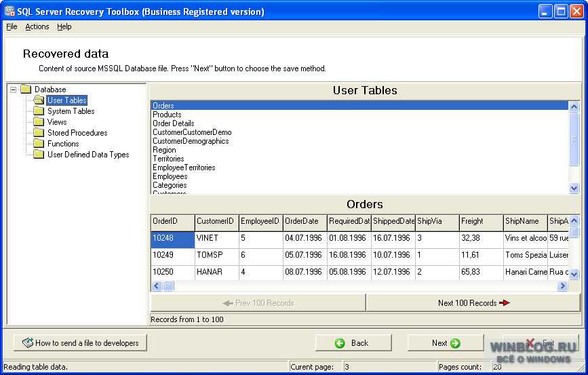Click the User Defined Data Types folder icon

(x=39, y=155)
